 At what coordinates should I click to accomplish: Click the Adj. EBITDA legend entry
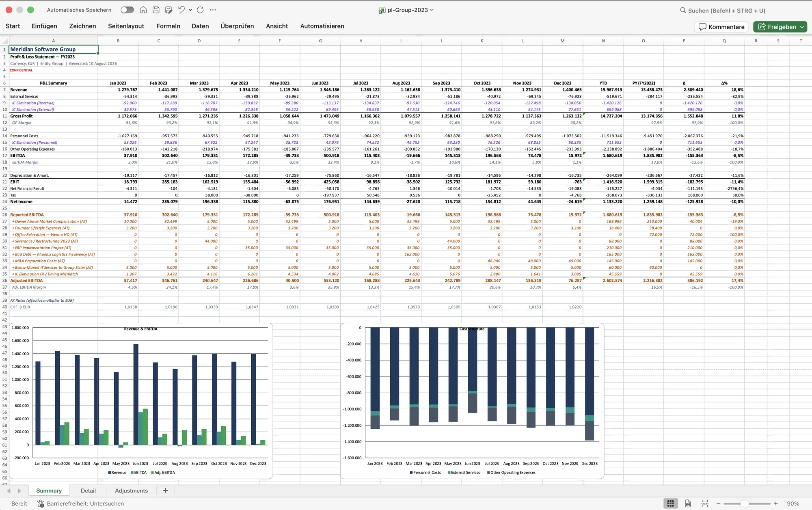pos(163,472)
